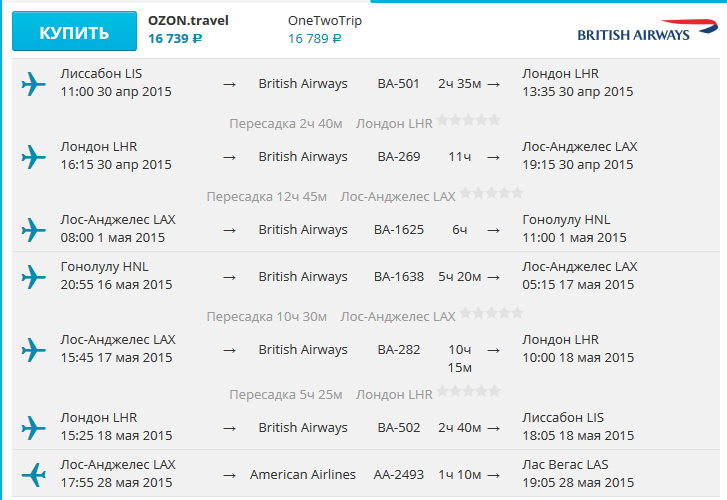Click the American Airlines carrier name
The width and height of the screenshot is (727, 500).
[x=303, y=475]
